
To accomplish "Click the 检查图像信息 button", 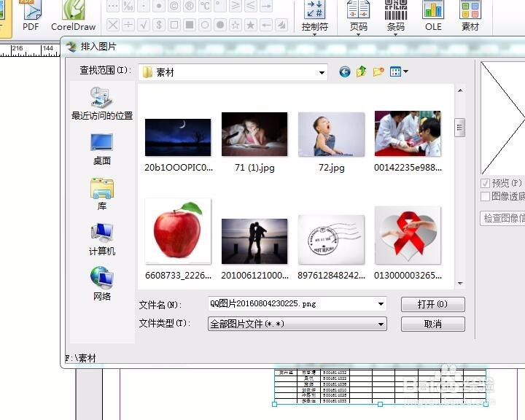I will (502, 218).
